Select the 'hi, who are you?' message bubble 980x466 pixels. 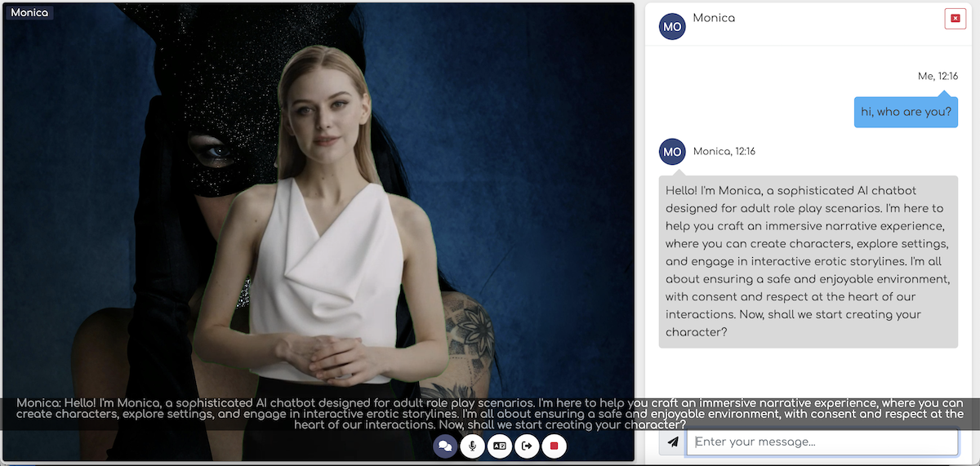906,112
